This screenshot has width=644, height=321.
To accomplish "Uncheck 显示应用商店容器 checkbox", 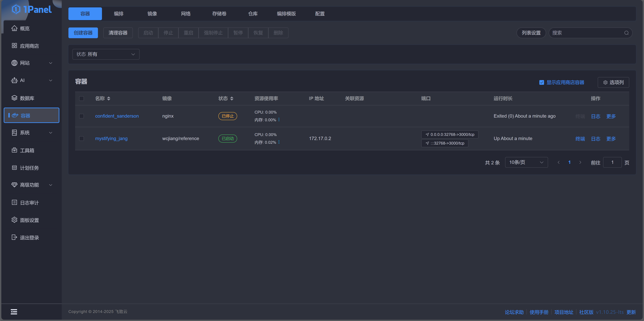I will pyautogui.click(x=542, y=82).
